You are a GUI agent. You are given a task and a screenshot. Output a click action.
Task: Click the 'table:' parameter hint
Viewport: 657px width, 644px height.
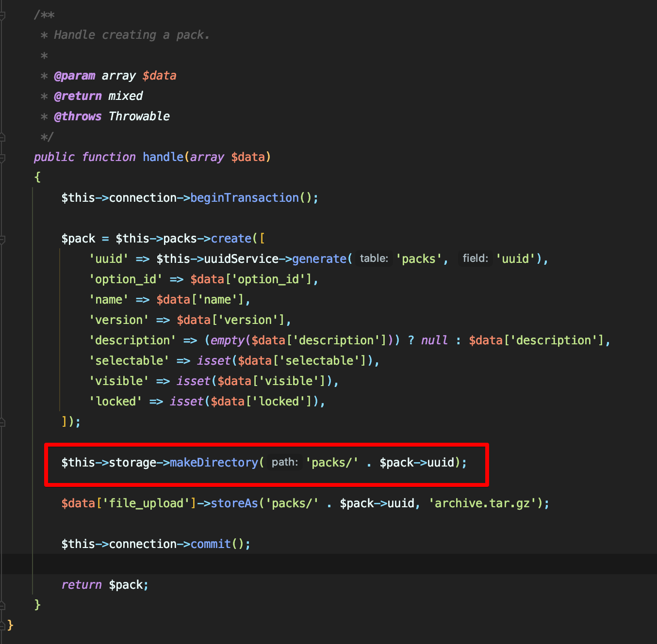[x=374, y=258]
